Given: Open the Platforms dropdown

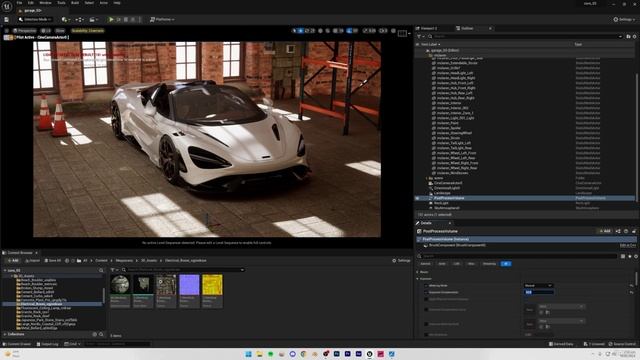Looking at the screenshot, I should coord(162,19).
